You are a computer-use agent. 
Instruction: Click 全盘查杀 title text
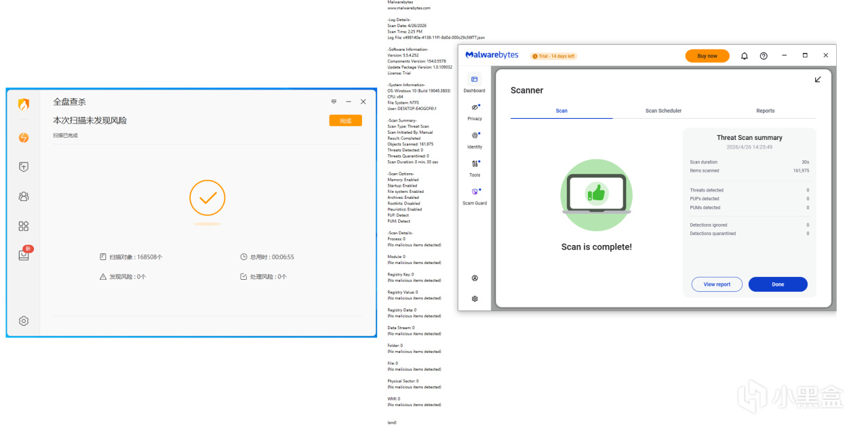[70, 102]
